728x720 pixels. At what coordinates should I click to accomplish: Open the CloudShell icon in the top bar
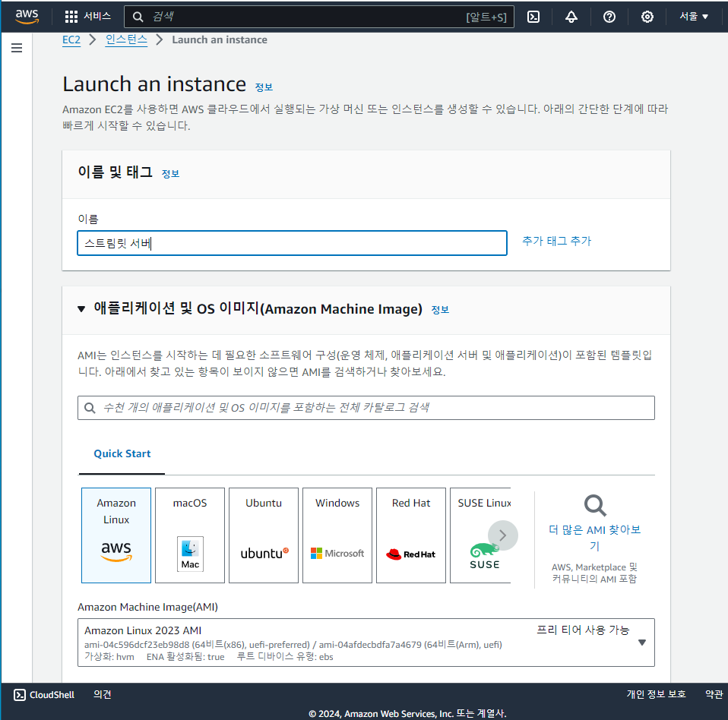[533, 17]
